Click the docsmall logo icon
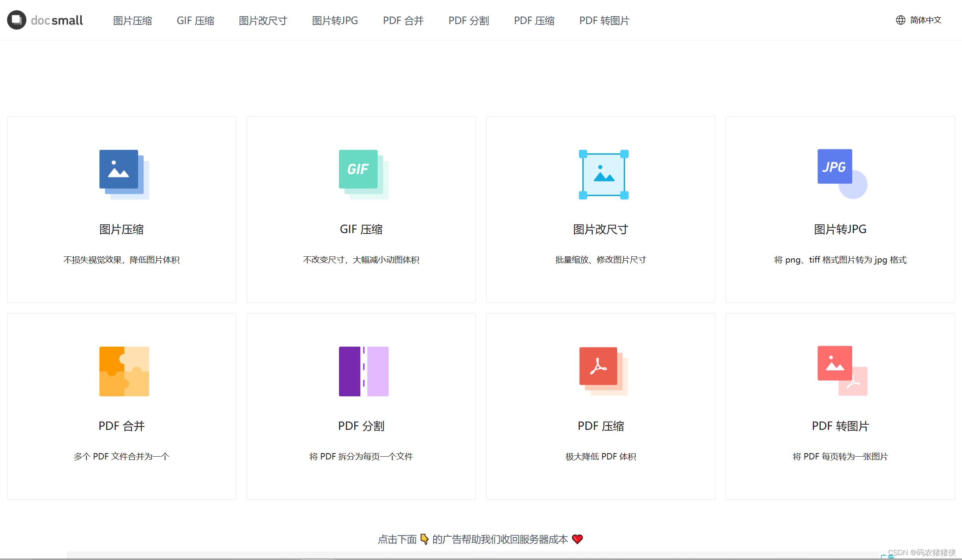962x560 pixels. coord(17,20)
